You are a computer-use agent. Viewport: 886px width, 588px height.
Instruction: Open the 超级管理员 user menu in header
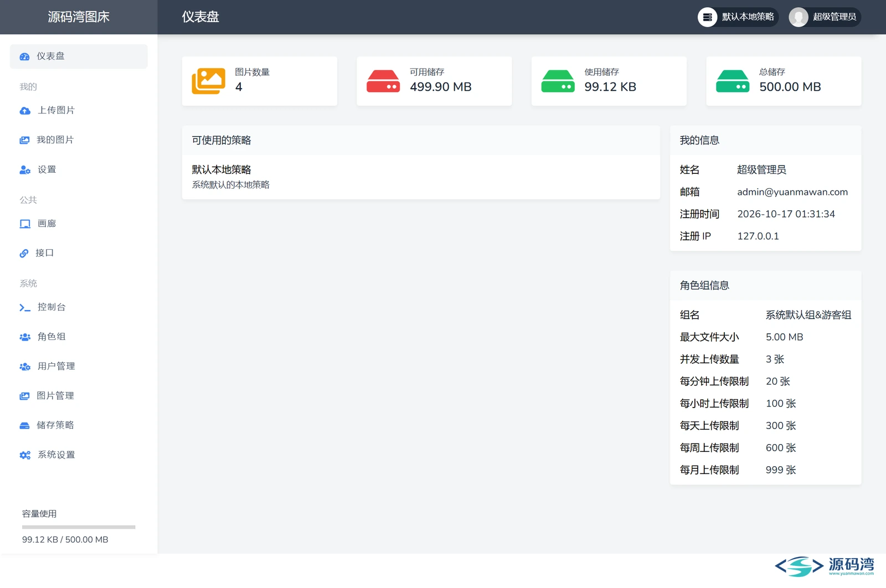[x=825, y=17]
